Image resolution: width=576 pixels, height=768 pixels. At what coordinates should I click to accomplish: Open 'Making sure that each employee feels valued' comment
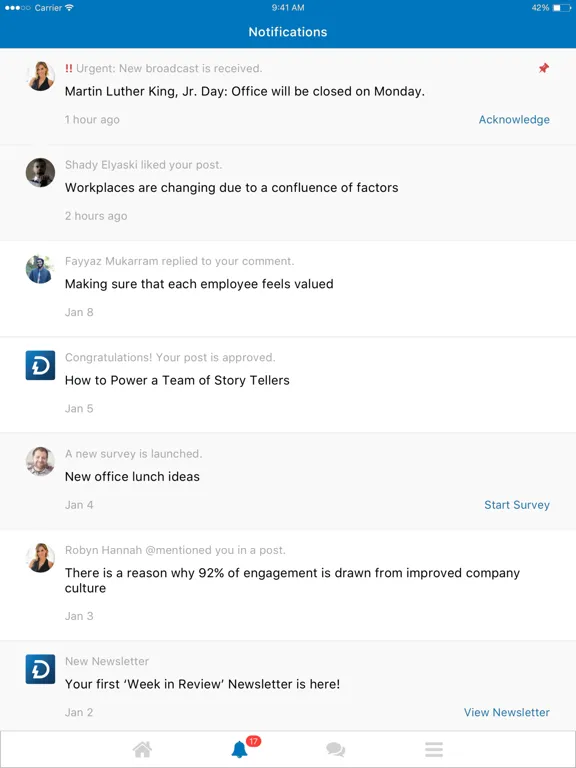tap(199, 284)
